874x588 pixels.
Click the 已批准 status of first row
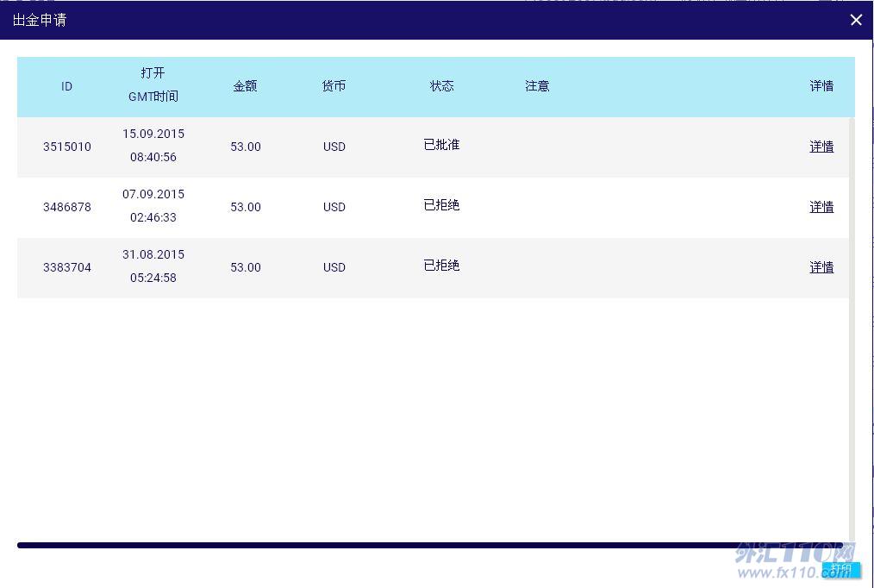coord(441,145)
